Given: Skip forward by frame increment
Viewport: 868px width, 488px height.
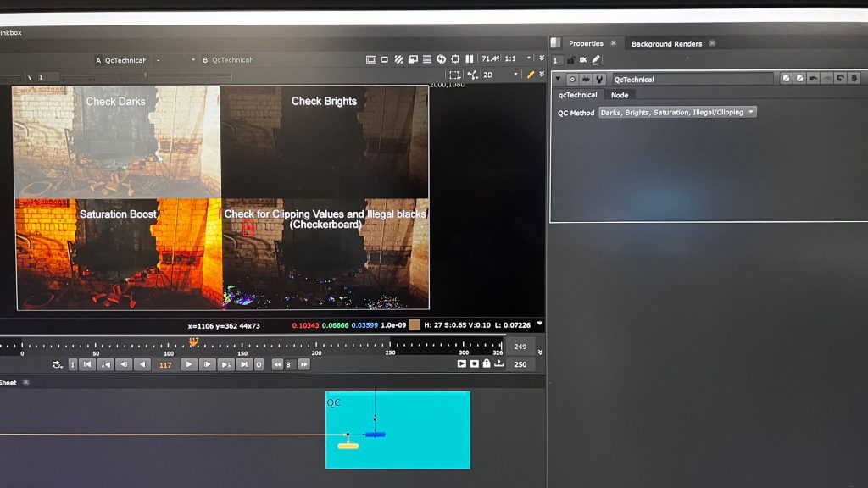Looking at the screenshot, I should tap(304, 364).
